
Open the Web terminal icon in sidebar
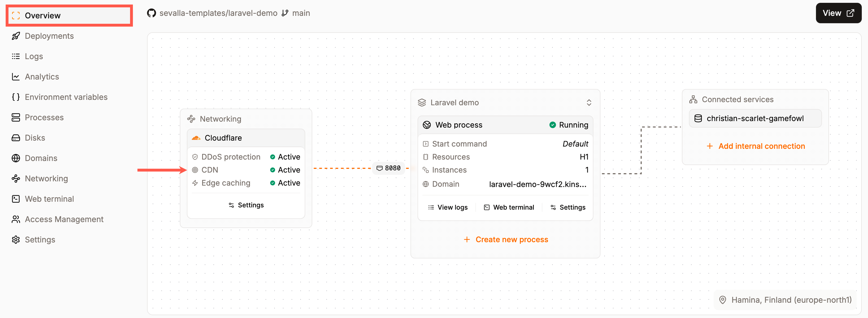[x=16, y=199]
